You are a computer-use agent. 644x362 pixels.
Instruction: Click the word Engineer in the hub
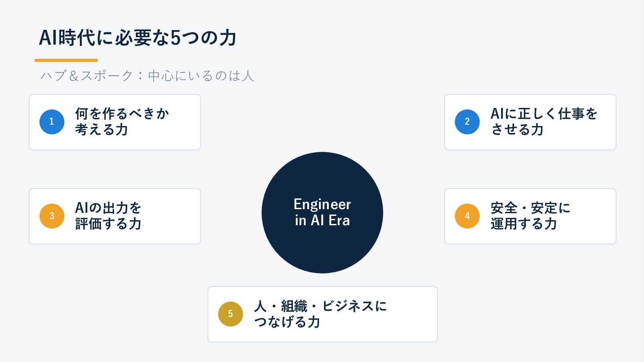click(322, 204)
